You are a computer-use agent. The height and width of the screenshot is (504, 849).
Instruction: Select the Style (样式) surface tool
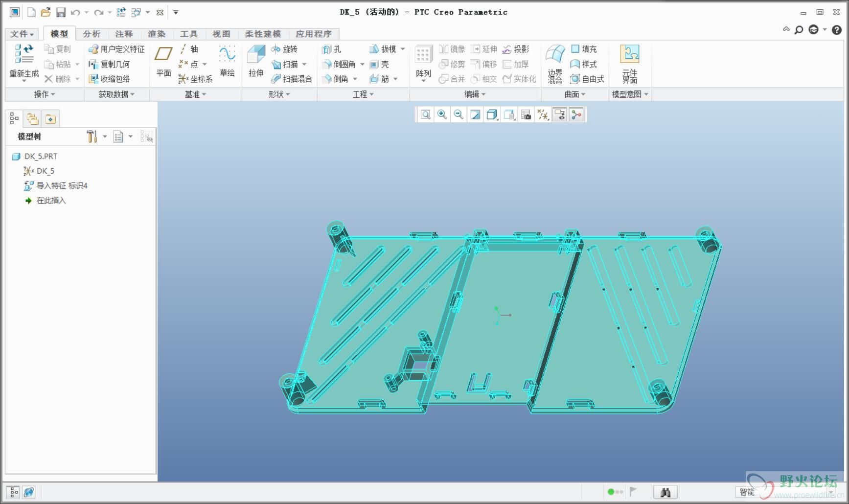[x=584, y=64]
